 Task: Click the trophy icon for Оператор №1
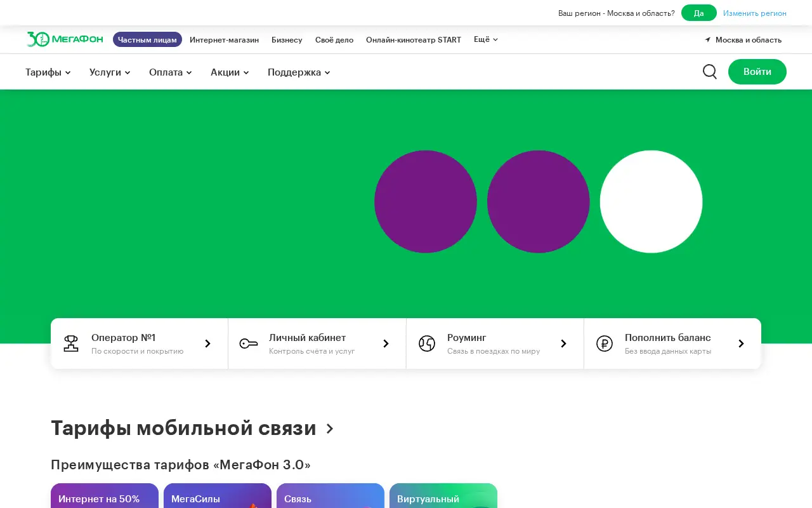pyautogui.click(x=71, y=344)
